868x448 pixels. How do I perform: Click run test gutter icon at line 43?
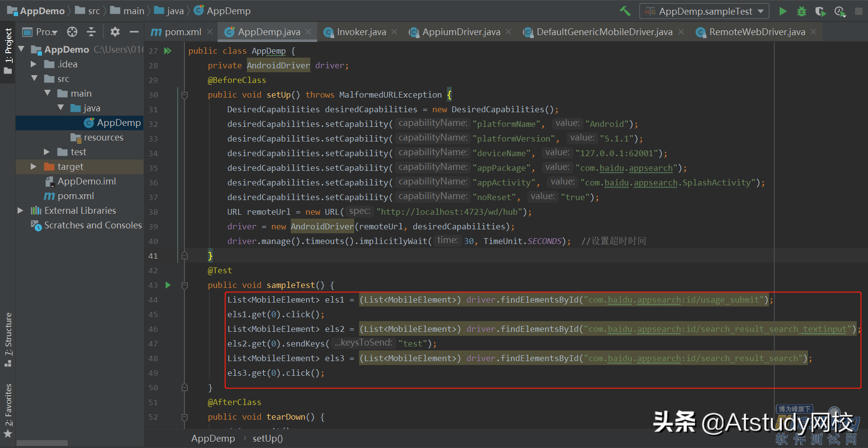[168, 285]
